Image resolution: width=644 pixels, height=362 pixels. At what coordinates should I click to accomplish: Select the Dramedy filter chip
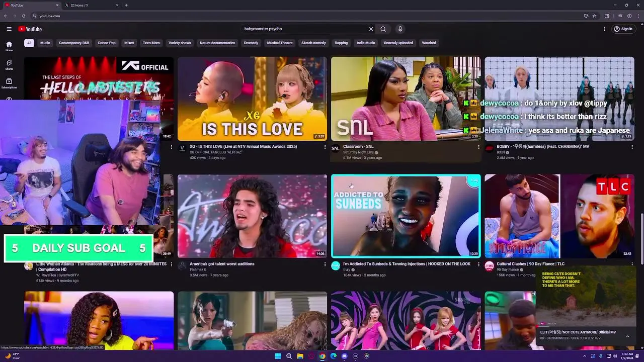pyautogui.click(x=251, y=43)
